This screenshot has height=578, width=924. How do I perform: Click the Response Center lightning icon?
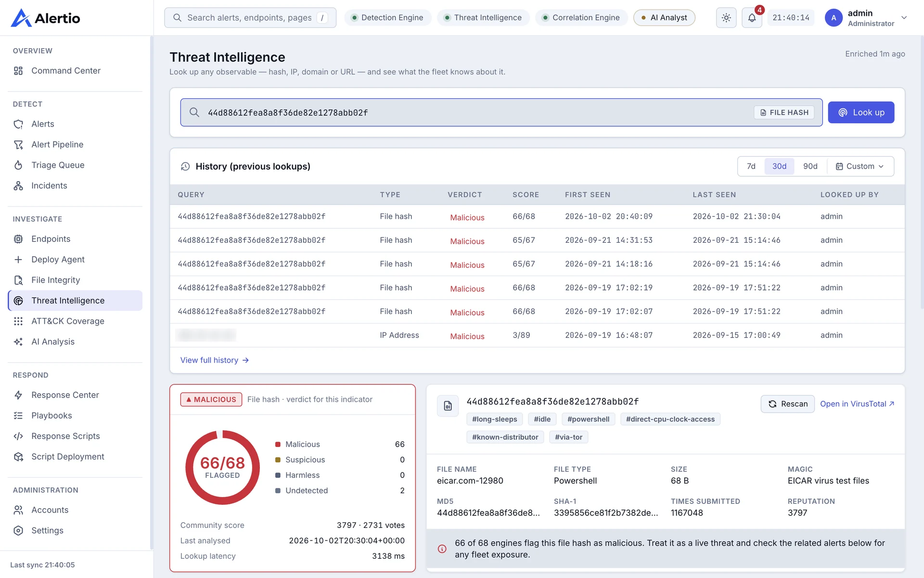(x=18, y=395)
